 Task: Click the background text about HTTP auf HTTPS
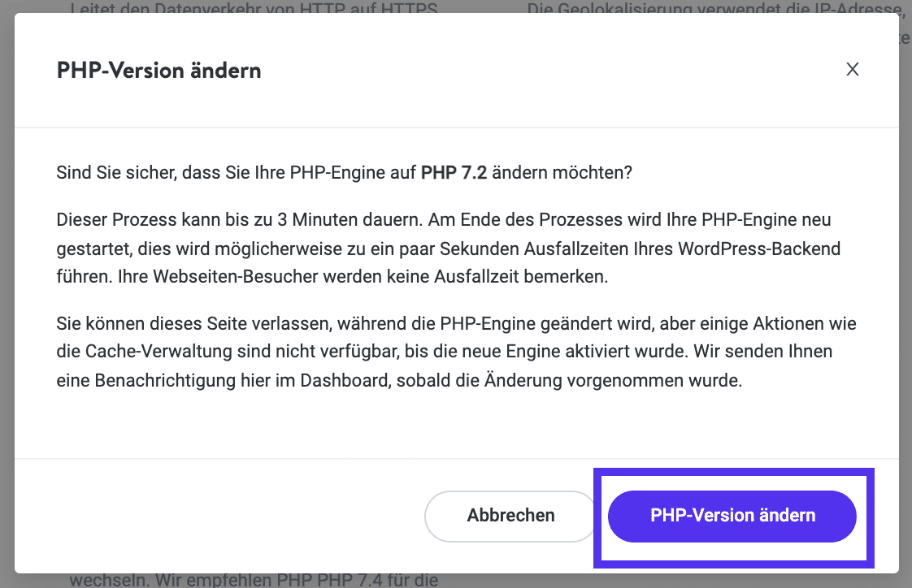(254, 10)
